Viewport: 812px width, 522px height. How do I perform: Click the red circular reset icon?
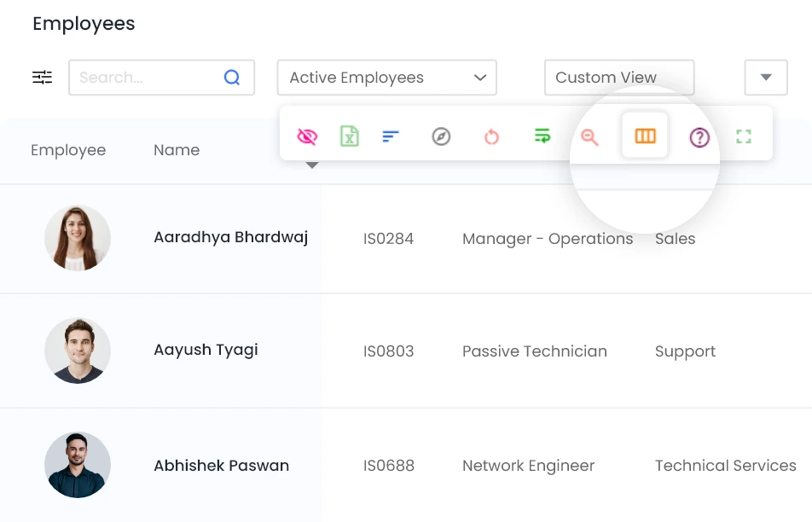coord(491,136)
